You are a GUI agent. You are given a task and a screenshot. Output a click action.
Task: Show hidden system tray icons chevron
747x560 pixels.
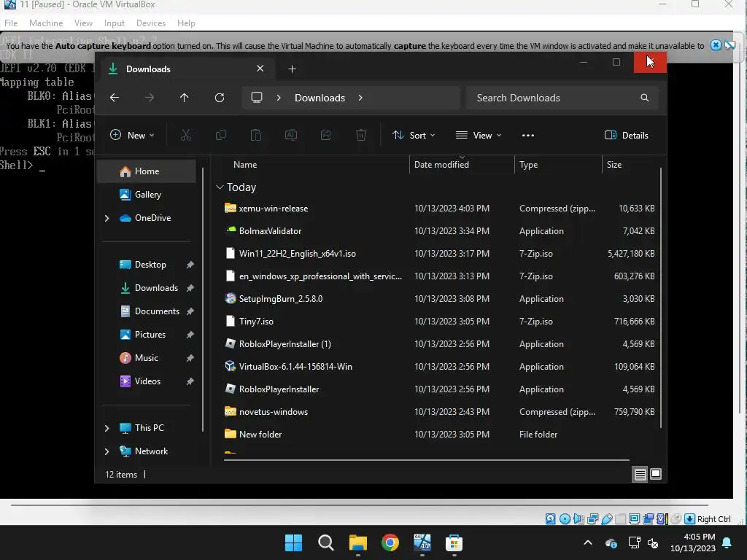(x=588, y=542)
